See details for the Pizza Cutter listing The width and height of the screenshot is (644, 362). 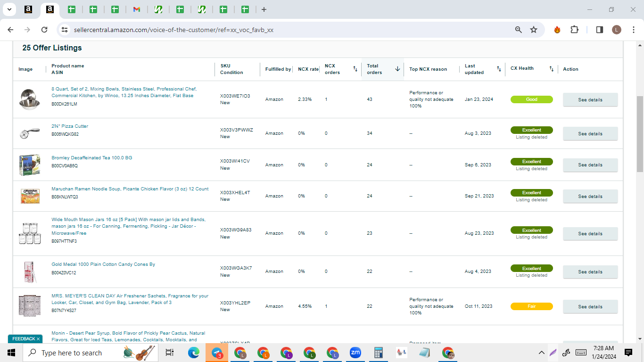pos(590,134)
